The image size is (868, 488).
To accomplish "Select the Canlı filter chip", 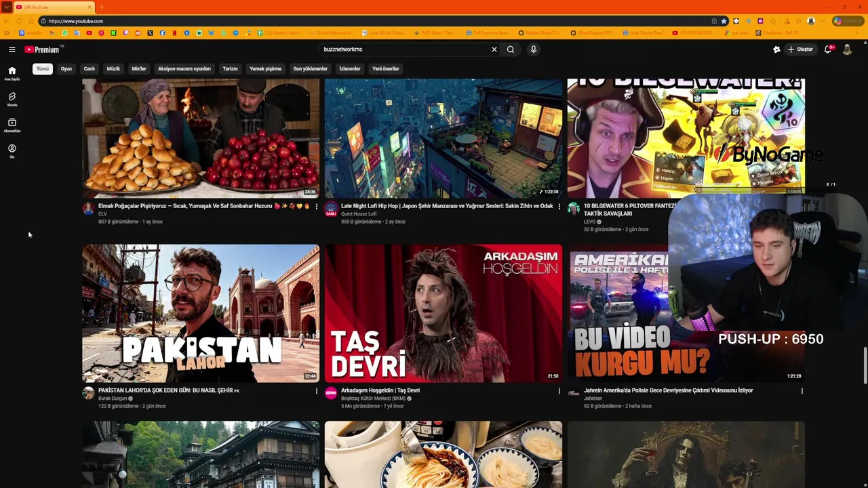I will click(x=90, y=68).
